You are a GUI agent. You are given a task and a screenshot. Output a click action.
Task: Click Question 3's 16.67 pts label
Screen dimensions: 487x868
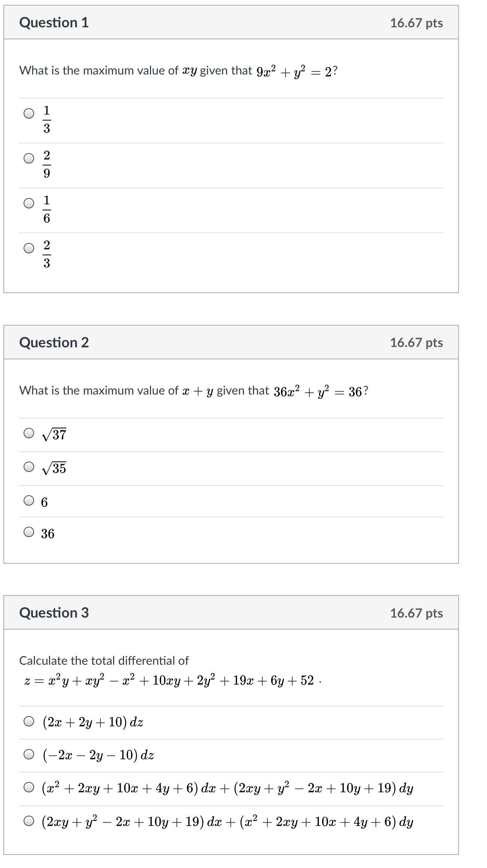click(x=416, y=613)
